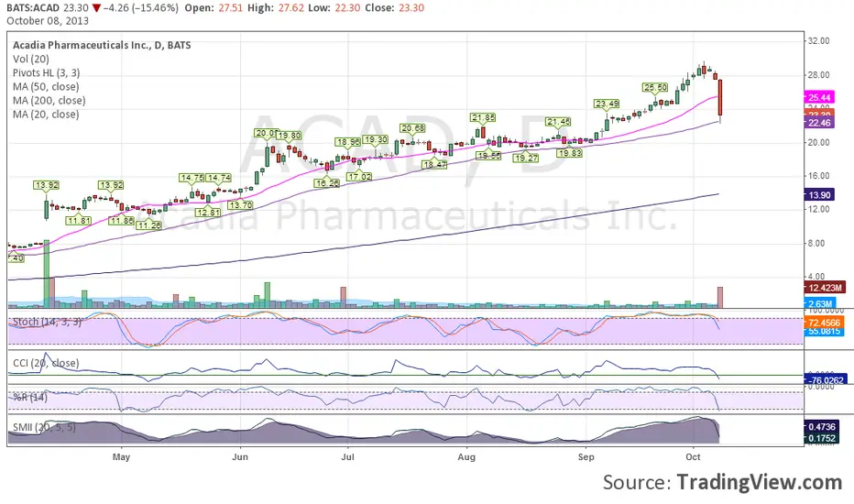
Task: Select the Acadia Pharmaceuticals Inc., D, BATS title
Action: point(102,45)
